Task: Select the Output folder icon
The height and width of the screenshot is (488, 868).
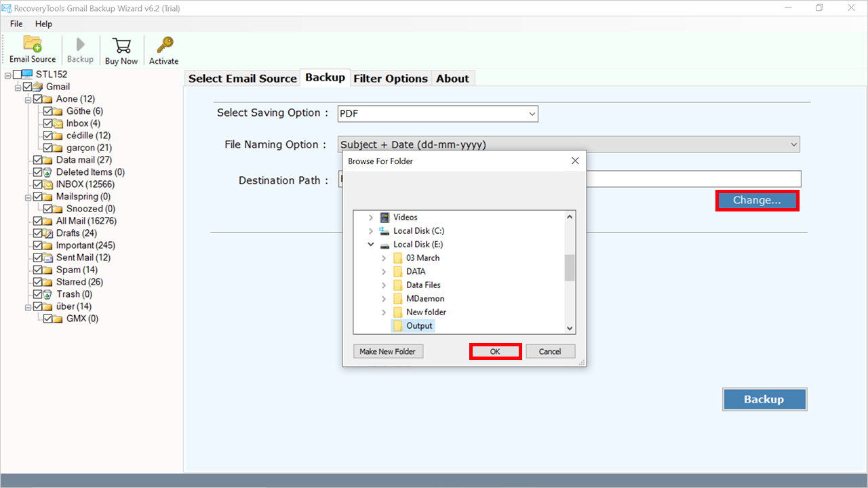Action: click(x=398, y=326)
